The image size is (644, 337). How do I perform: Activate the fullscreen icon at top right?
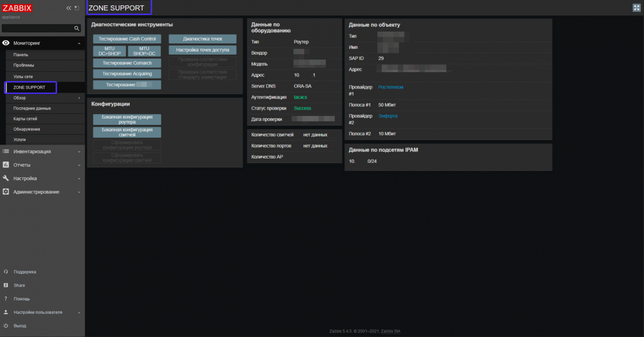pos(637,7)
